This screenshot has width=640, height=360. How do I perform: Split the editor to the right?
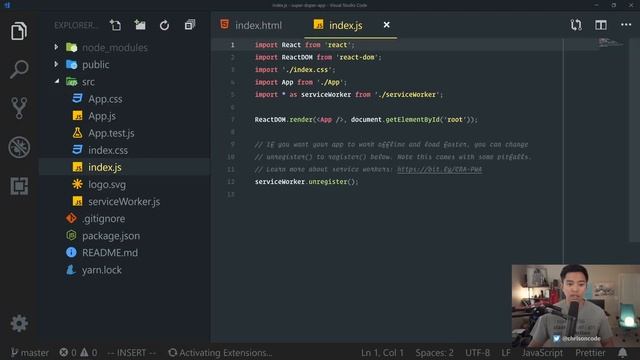click(x=601, y=25)
